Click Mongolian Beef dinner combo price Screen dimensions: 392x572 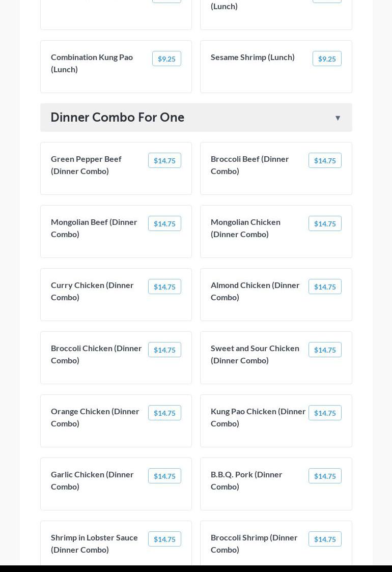click(x=164, y=224)
